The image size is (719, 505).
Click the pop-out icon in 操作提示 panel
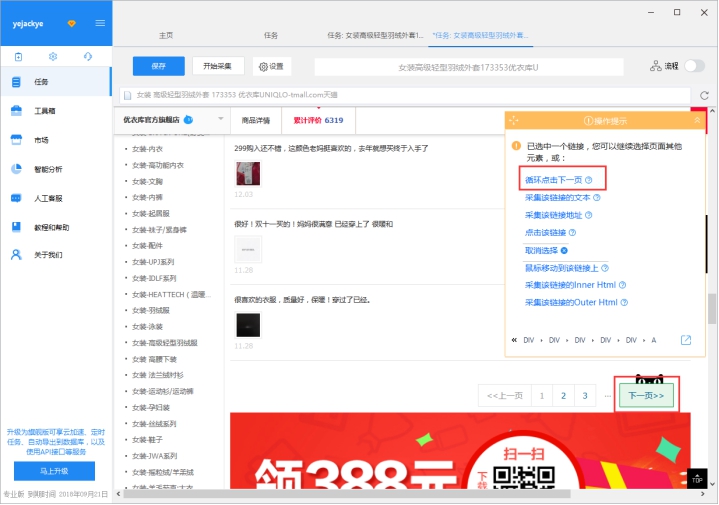(x=686, y=340)
